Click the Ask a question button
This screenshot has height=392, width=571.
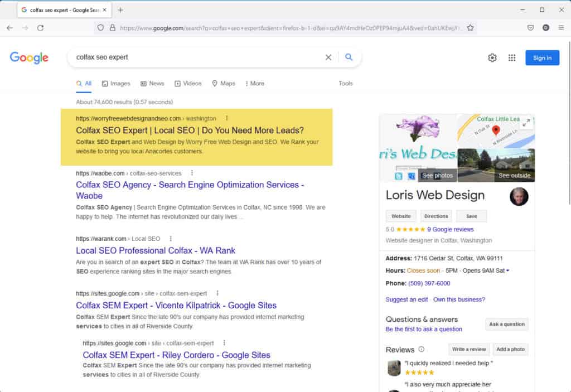(x=507, y=324)
